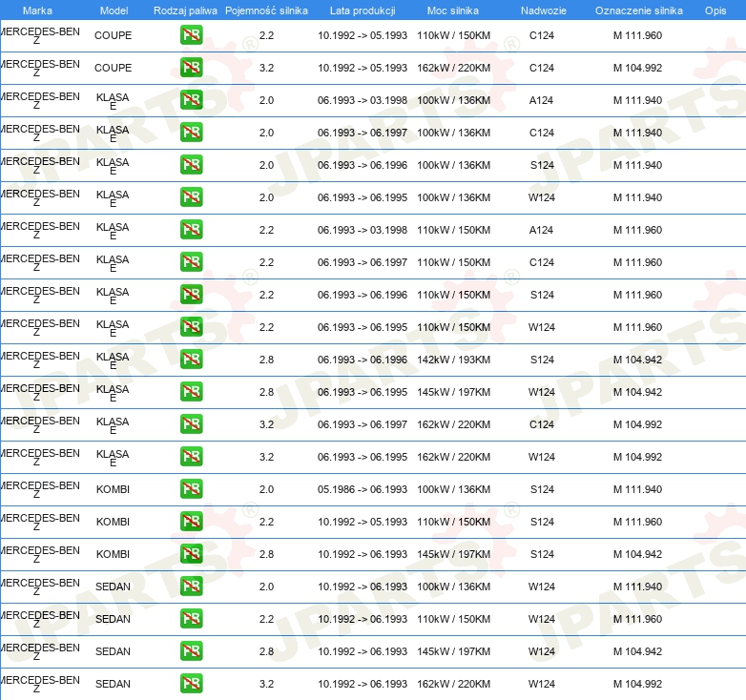
Task: Click the fuel icon for KLASA E 2.2 C124
Action: tap(191, 262)
